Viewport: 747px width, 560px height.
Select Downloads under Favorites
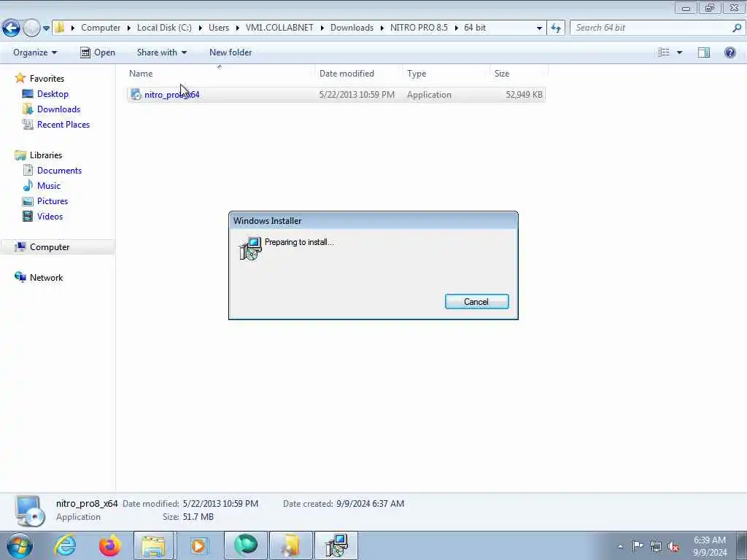[x=58, y=109]
